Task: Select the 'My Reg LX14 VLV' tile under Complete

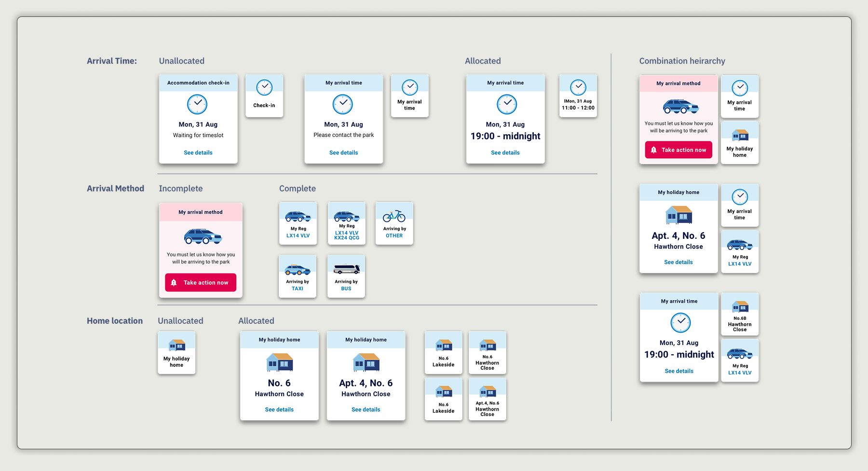Action: [x=298, y=223]
